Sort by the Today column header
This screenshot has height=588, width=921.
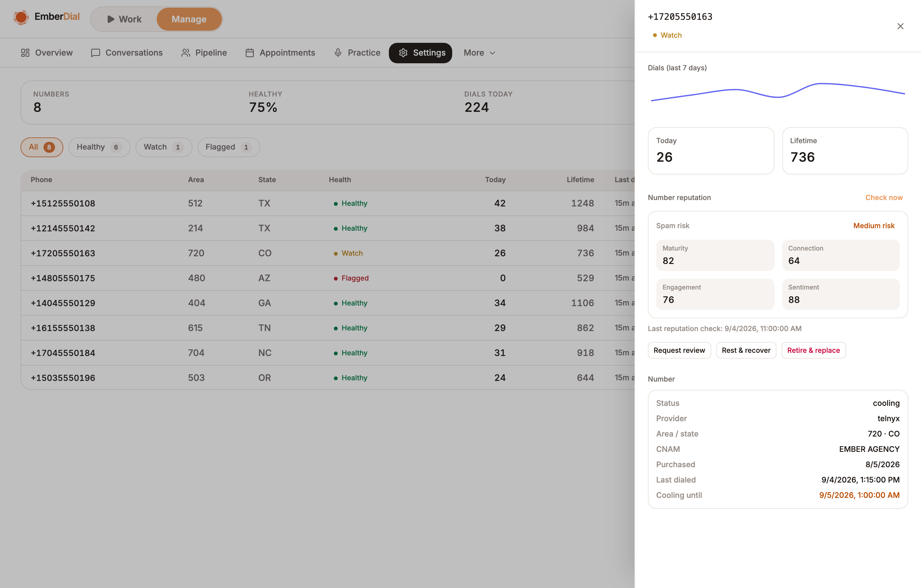(x=495, y=180)
